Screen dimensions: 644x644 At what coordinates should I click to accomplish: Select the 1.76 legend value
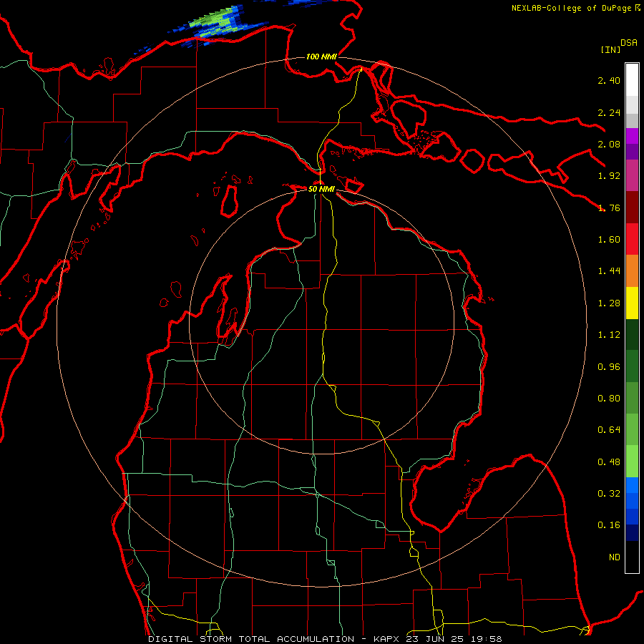point(609,208)
